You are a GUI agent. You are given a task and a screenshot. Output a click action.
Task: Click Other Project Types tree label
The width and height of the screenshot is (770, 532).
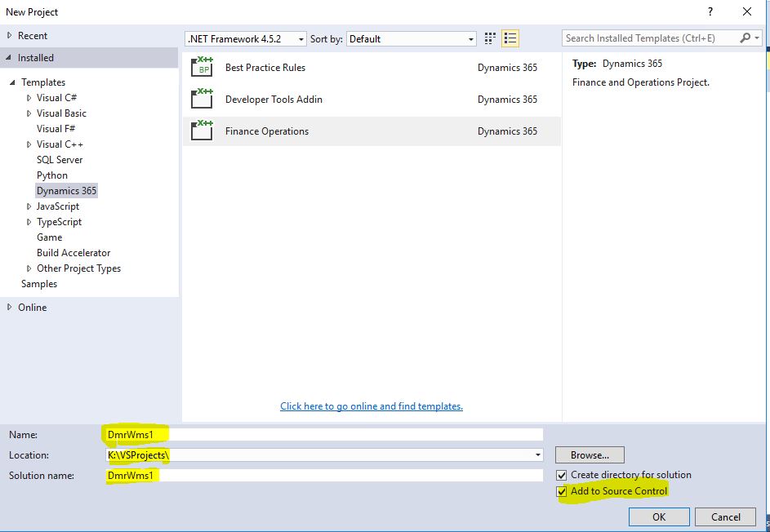[78, 268]
